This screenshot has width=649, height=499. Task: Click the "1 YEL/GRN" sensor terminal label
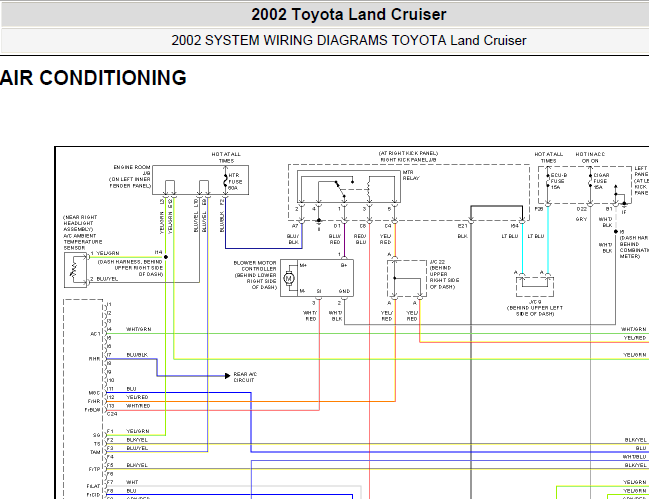click(x=105, y=253)
